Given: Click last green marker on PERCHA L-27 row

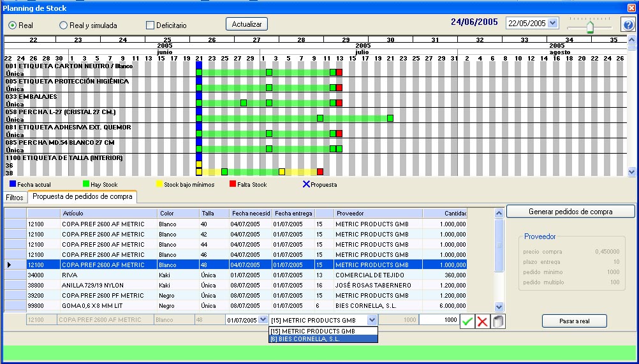Looking at the screenshot, I should (x=390, y=118).
